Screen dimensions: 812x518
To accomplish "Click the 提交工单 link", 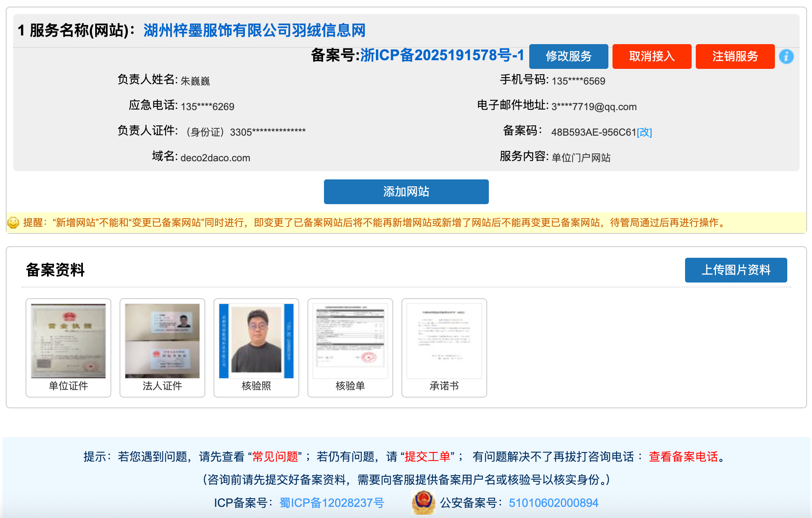I will click(x=427, y=457).
